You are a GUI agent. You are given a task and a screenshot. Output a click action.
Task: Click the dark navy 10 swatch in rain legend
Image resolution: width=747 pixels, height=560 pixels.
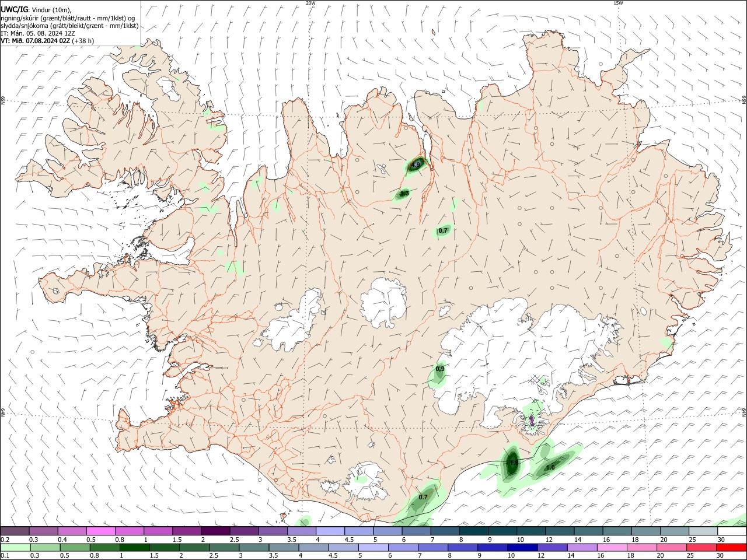coord(522,547)
